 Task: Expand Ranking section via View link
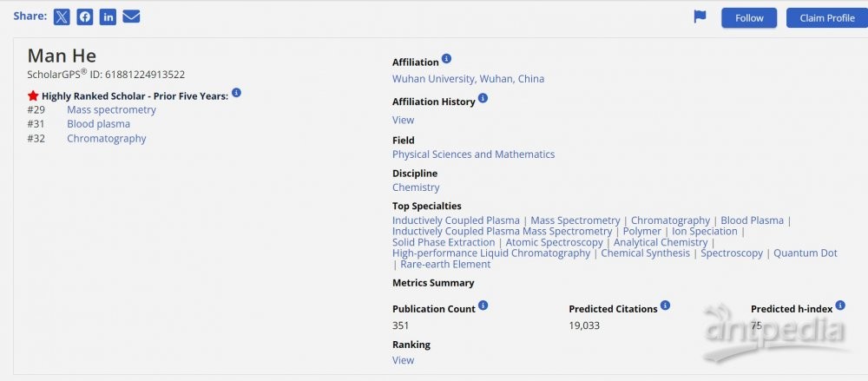click(x=403, y=360)
